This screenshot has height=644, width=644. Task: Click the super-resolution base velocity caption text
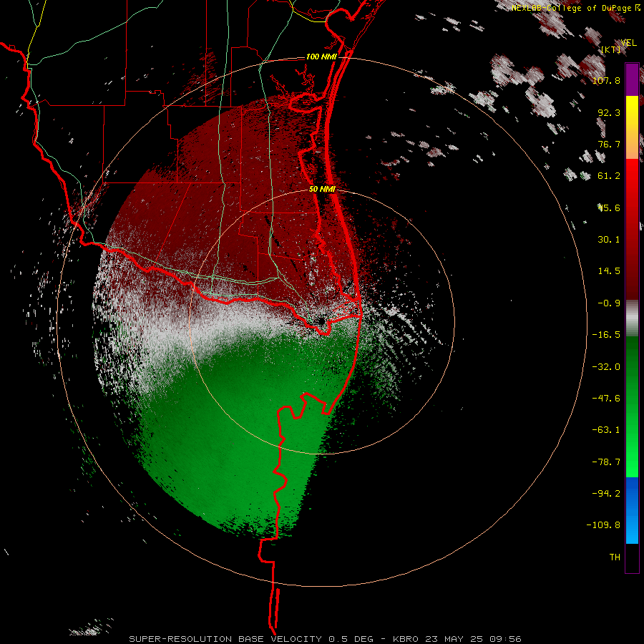pos(326,639)
